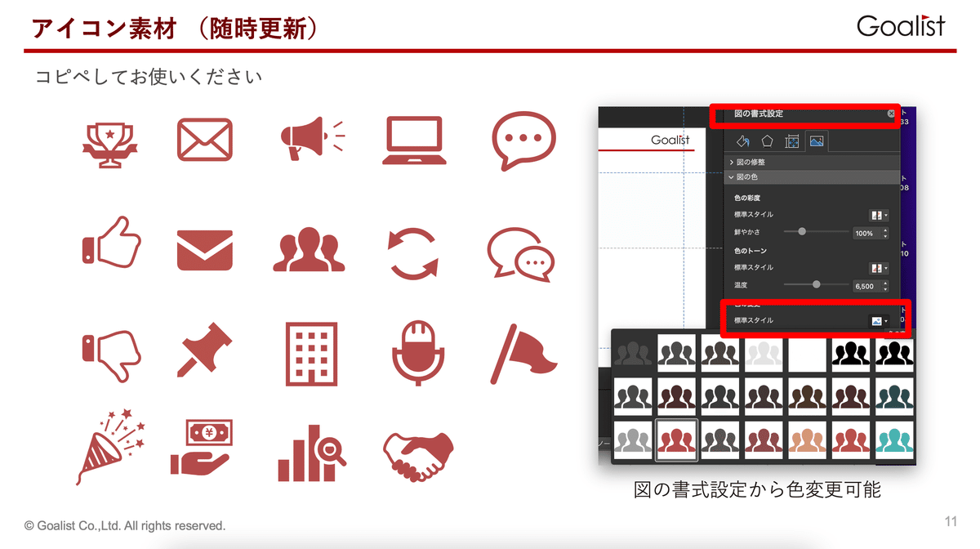Open the recolor 標準スタイル preset dropdown
The image size is (980, 549).
tap(880, 321)
